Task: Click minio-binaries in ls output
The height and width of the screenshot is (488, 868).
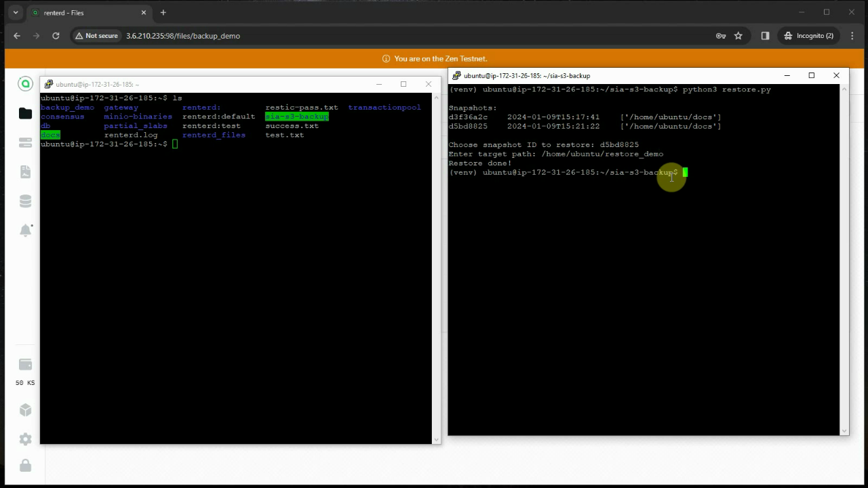Action: click(x=138, y=117)
